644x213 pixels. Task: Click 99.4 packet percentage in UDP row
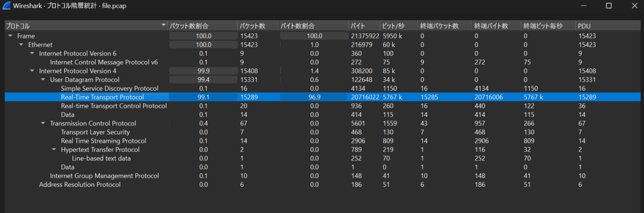203,79
